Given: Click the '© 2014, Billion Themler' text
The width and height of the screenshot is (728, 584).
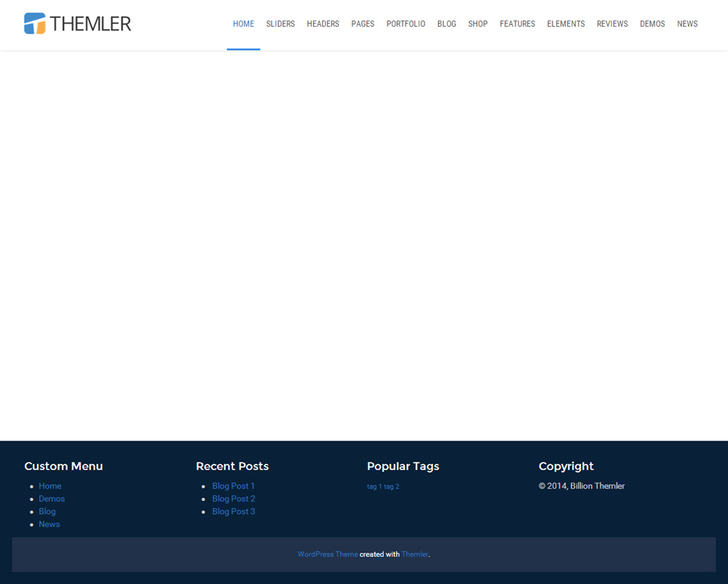Looking at the screenshot, I should click(581, 486).
